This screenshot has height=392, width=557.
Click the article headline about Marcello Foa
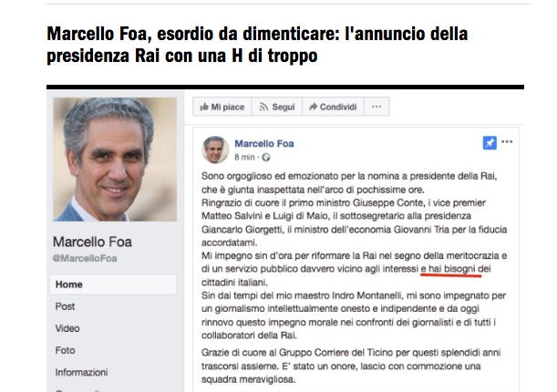point(257,45)
